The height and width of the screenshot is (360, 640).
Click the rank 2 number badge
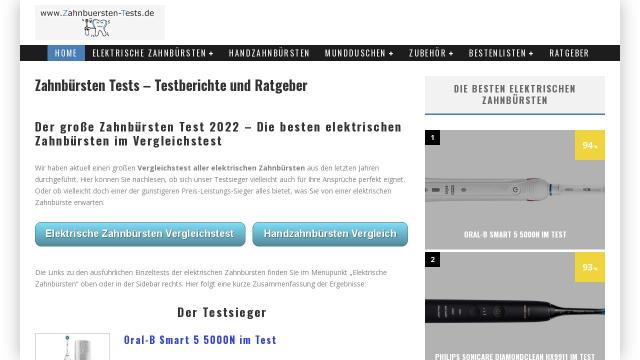point(432,260)
